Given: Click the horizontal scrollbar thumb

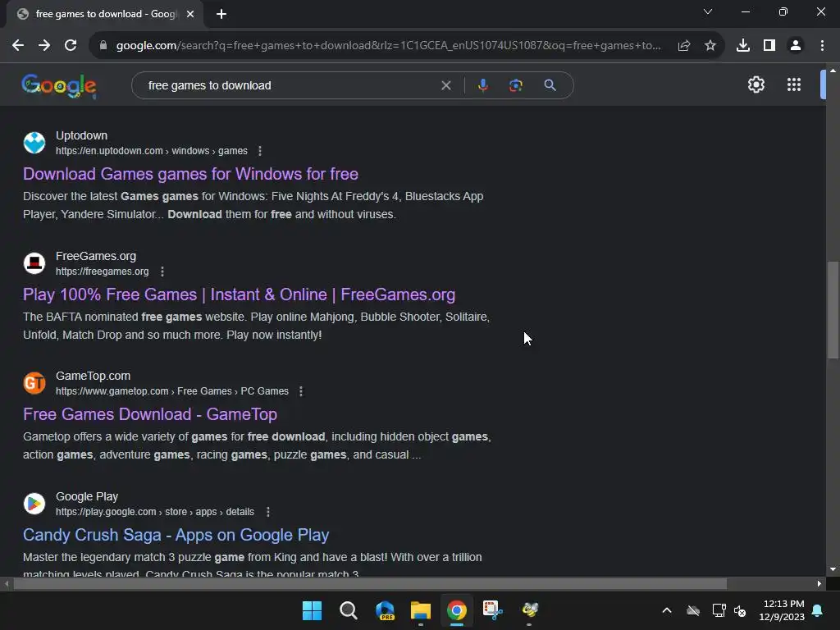Looking at the screenshot, I should click(x=370, y=584).
